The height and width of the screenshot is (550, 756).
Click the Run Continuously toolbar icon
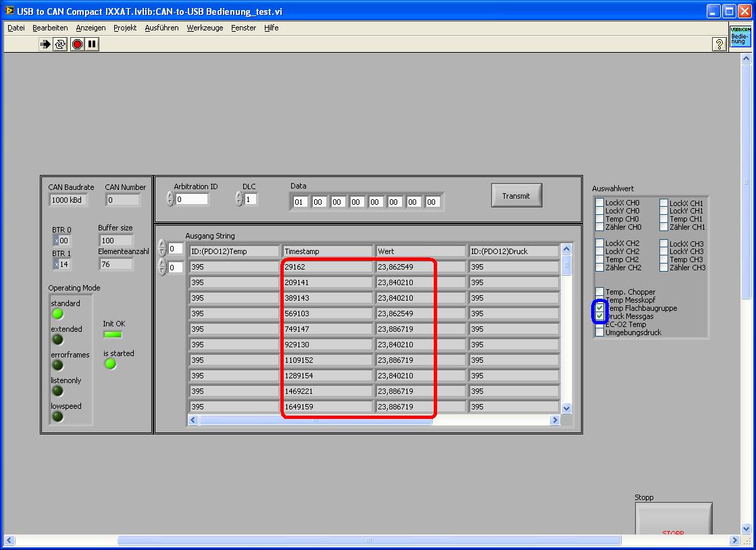[59, 45]
